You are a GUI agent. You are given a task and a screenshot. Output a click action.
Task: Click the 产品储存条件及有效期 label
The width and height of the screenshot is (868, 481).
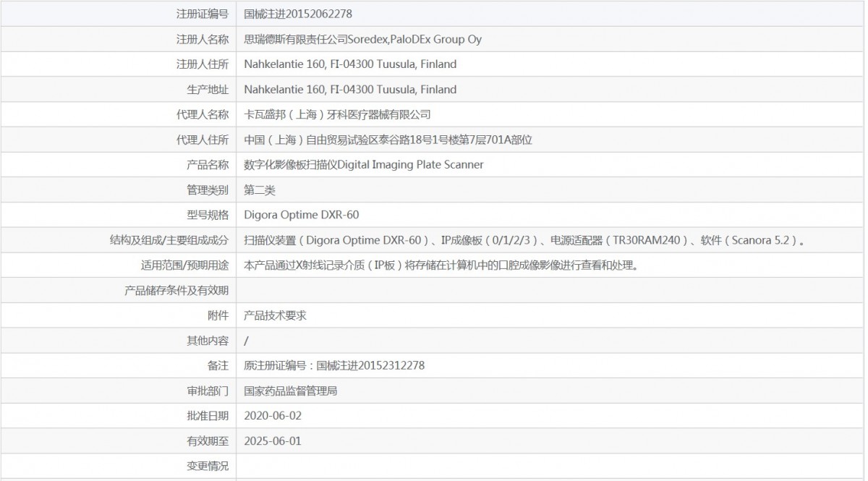(176, 291)
